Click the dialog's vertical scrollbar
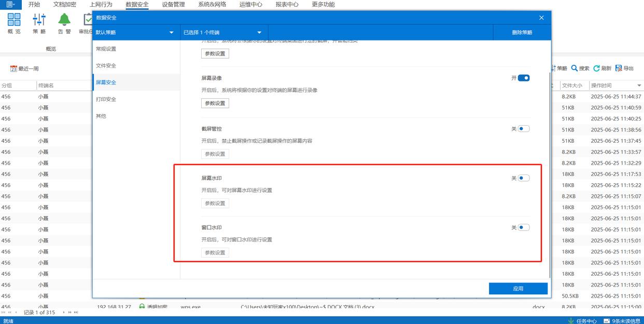 (549, 175)
